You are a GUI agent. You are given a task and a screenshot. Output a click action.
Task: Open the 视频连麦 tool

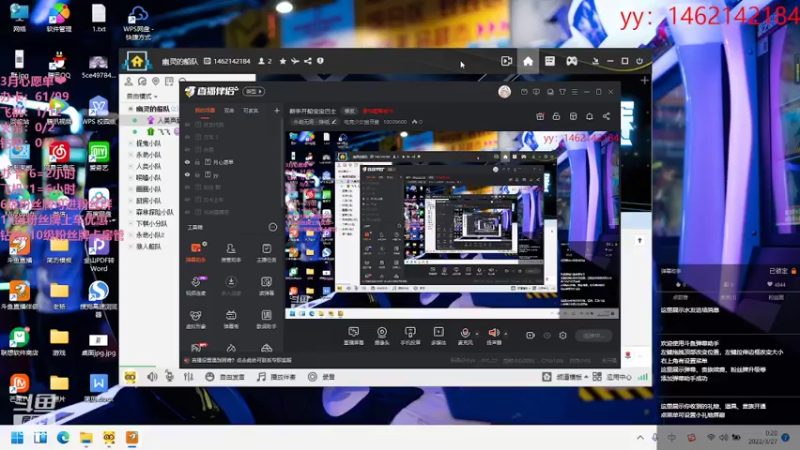pos(196,286)
